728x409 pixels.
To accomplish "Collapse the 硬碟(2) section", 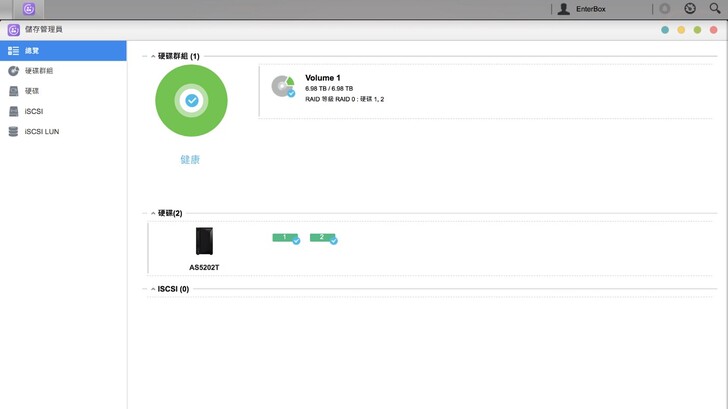I will click(153, 213).
